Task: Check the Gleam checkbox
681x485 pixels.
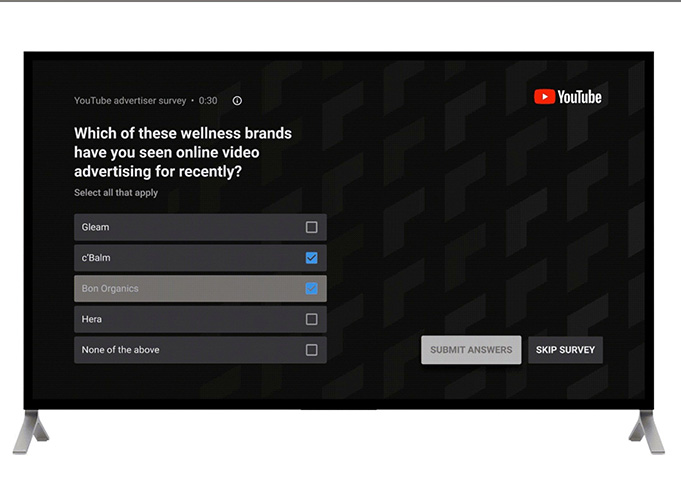Action: click(x=311, y=227)
